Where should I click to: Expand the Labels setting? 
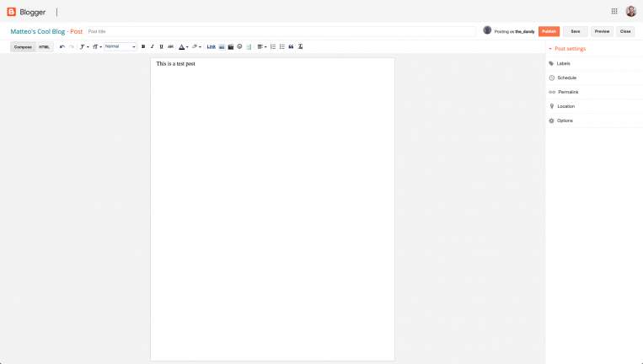point(594,63)
